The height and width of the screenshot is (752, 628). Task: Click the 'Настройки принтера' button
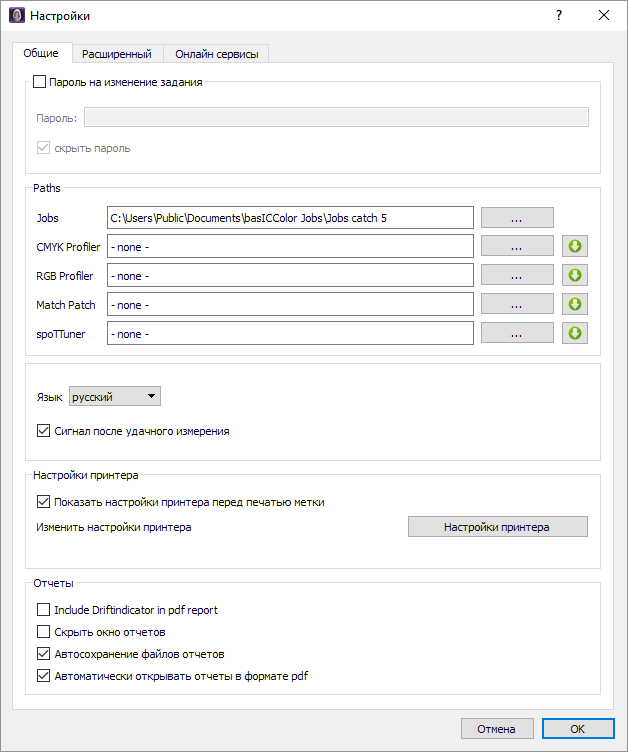coord(497,527)
